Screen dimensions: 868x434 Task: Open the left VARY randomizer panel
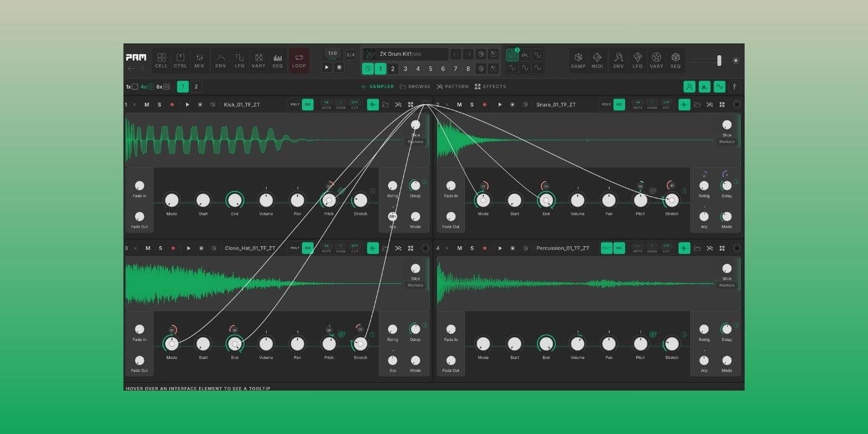[x=259, y=60]
